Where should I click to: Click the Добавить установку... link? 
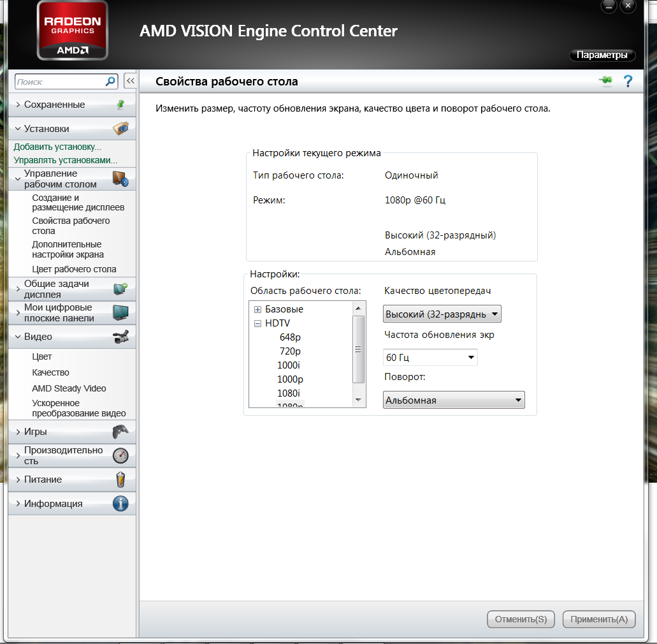(57, 147)
